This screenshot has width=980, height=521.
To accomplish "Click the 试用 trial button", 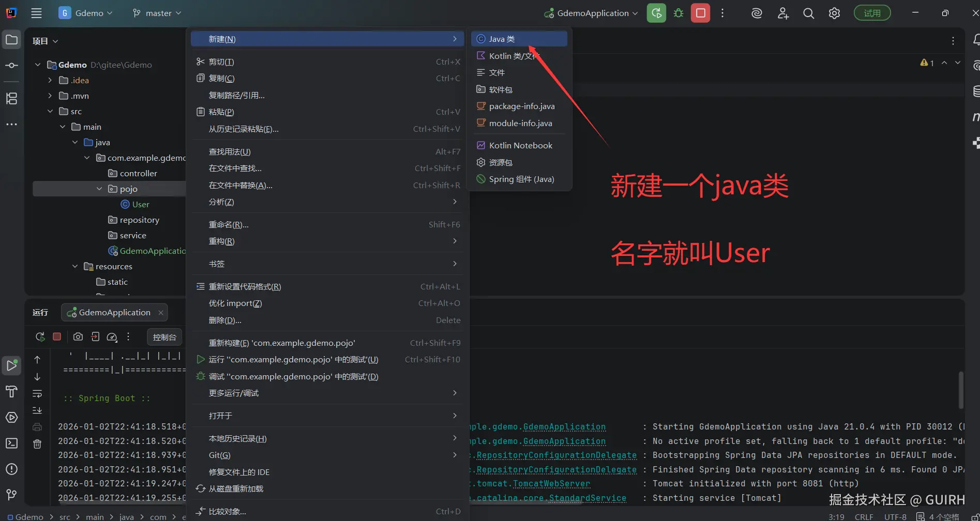I will tap(872, 13).
